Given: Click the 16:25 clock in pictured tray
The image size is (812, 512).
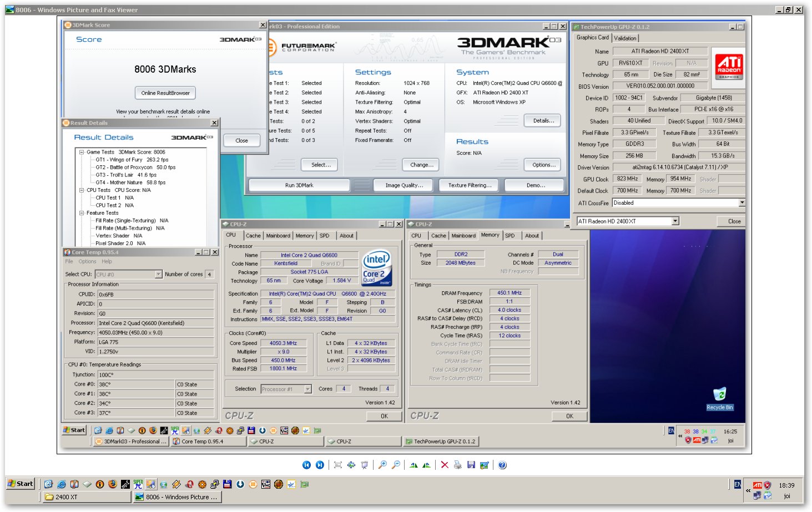Looking at the screenshot, I should [730, 431].
